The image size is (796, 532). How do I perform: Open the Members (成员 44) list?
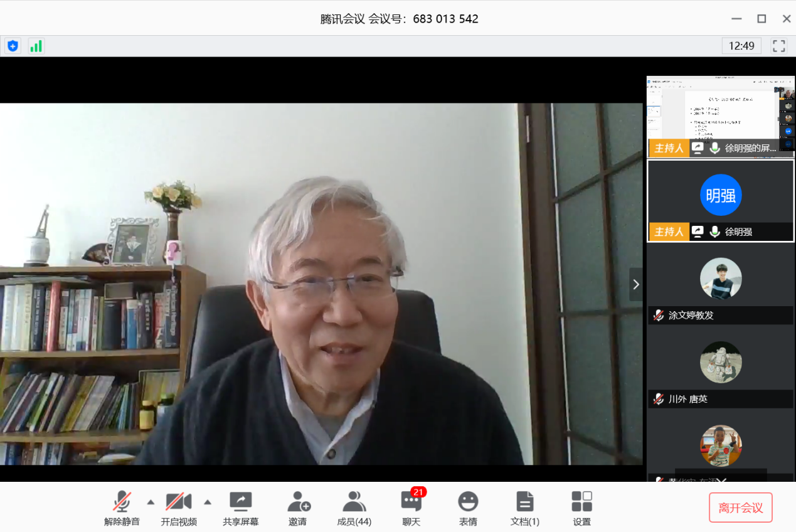pos(354,508)
